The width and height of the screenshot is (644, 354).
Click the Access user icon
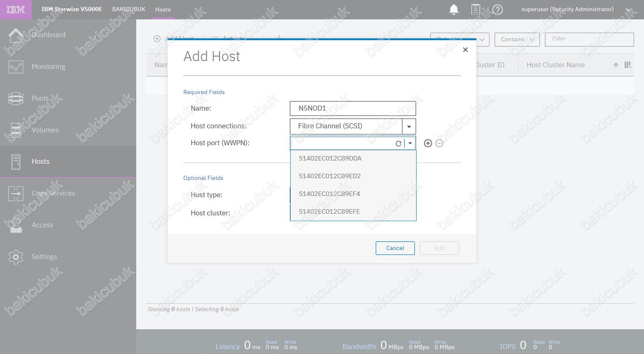[16, 225]
